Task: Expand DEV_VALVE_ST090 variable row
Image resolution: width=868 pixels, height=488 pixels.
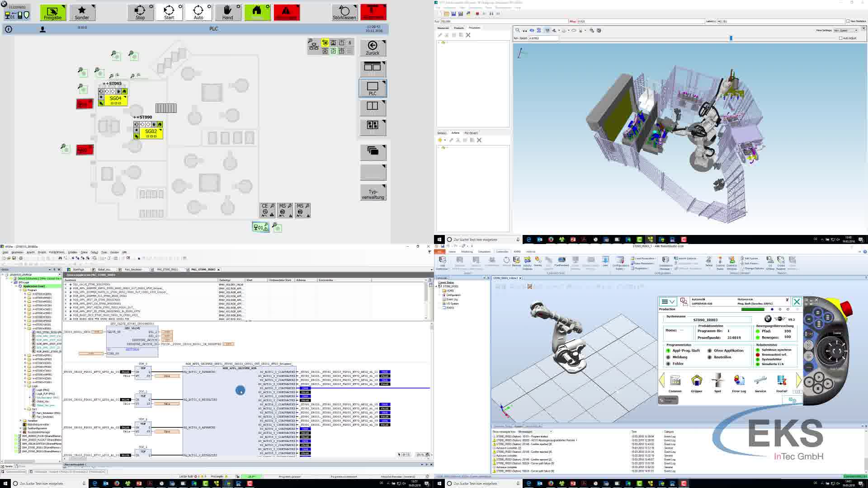Action: (66, 285)
